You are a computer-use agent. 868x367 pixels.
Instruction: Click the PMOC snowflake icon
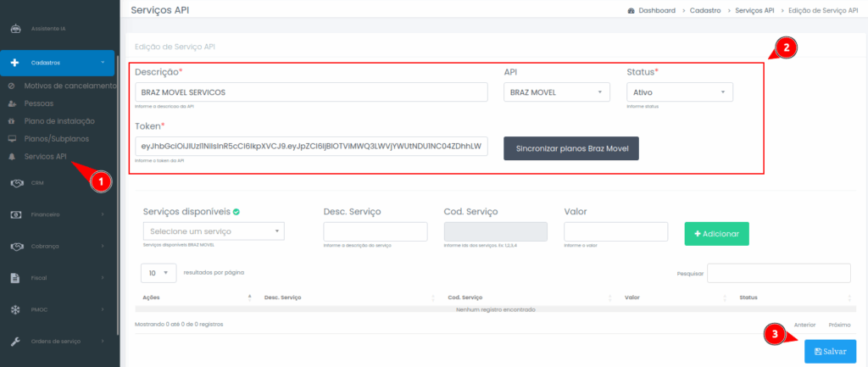pos(14,309)
